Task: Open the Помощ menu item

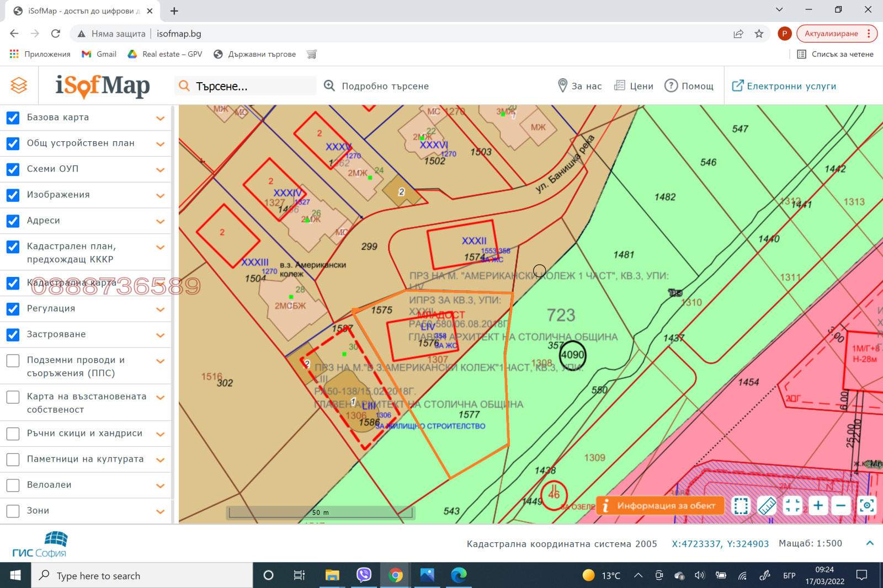Action: [x=689, y=86]
